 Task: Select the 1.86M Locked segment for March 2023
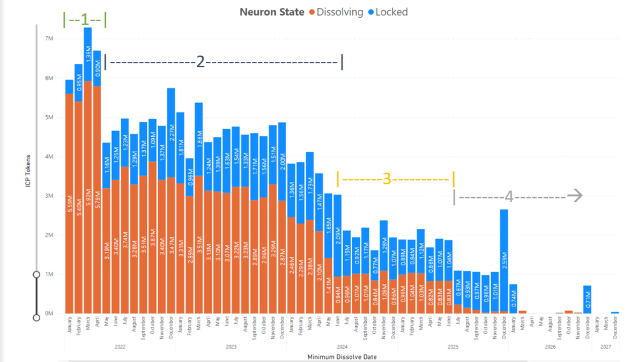point(199,139)
